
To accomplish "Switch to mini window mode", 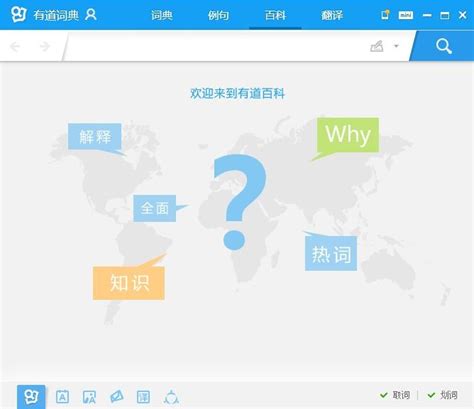I will 406,15.
